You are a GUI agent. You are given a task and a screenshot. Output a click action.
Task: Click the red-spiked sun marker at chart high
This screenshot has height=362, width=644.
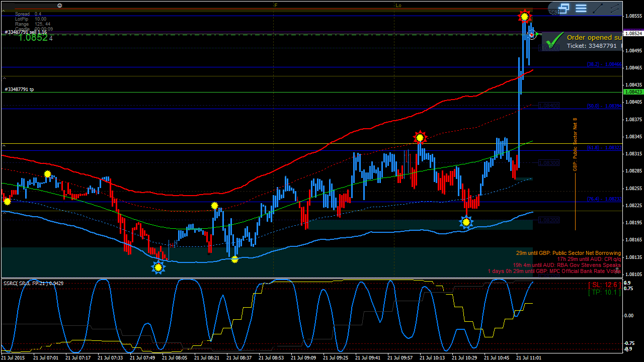[525, 17]
